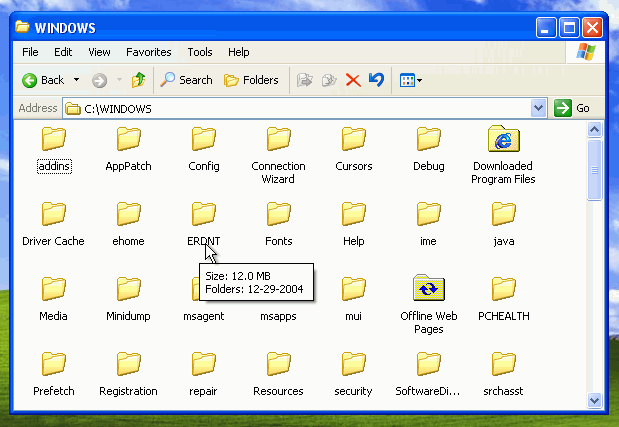The height and width of the screenshot is (427, 619).
Task: Select the repair folder
Action: (x=204, y=375)
